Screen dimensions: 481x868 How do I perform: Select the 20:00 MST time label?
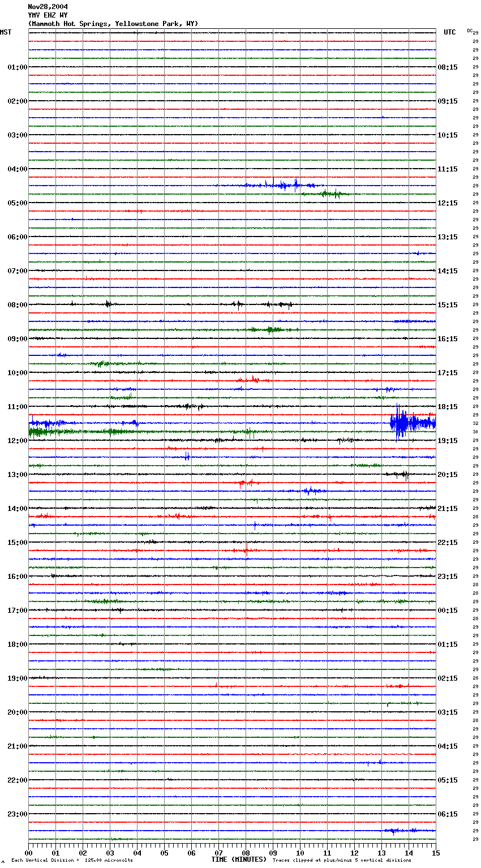point(18,712)
